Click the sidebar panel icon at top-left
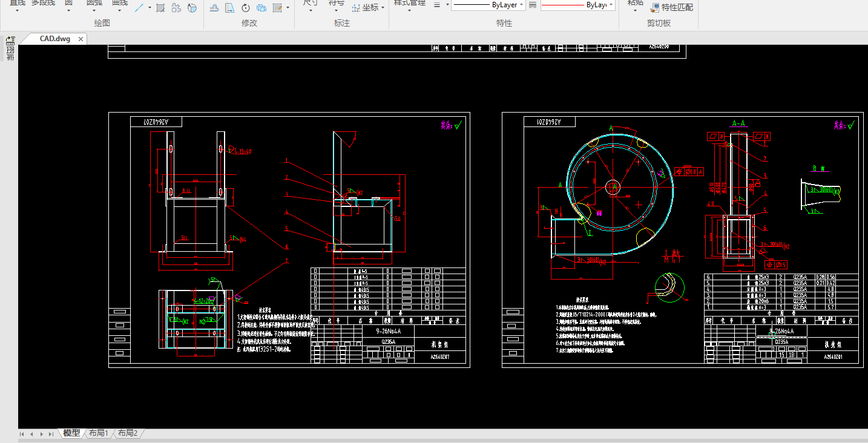This screenshot has height=443, width=868. point(10,41)
